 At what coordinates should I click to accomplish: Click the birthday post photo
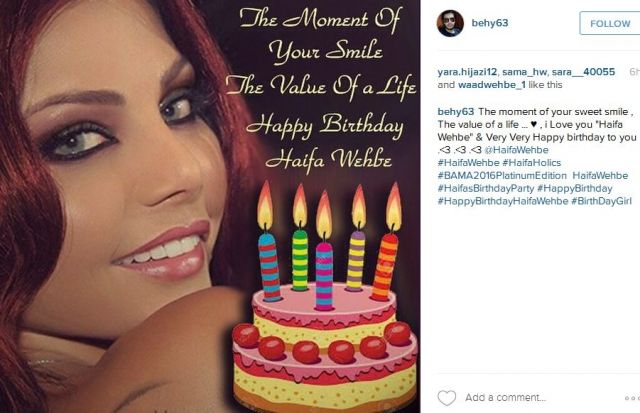[x=210, y=206]
